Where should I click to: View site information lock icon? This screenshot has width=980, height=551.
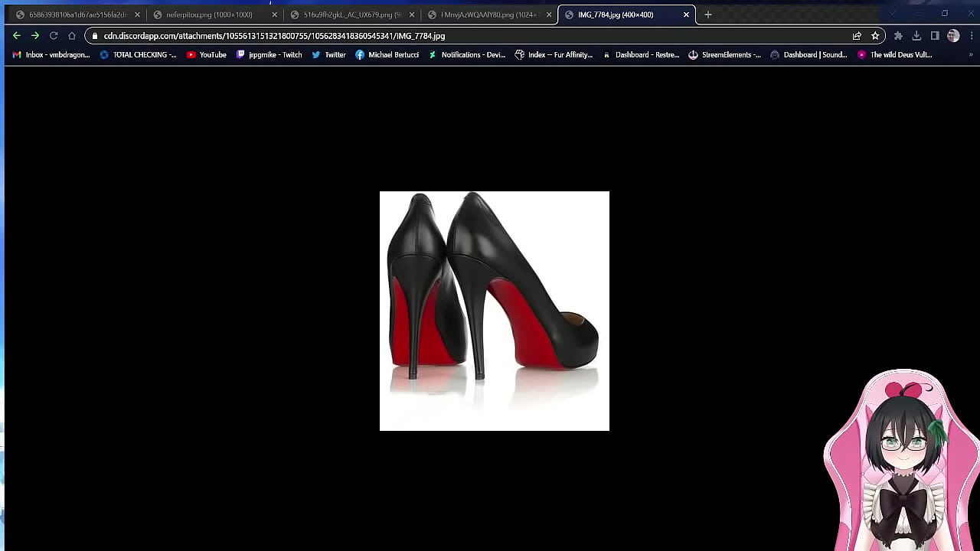pos(94,36)
